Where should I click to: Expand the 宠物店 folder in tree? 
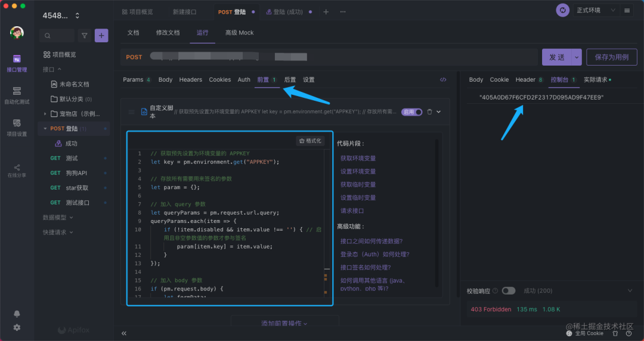(x=45, y=114)
